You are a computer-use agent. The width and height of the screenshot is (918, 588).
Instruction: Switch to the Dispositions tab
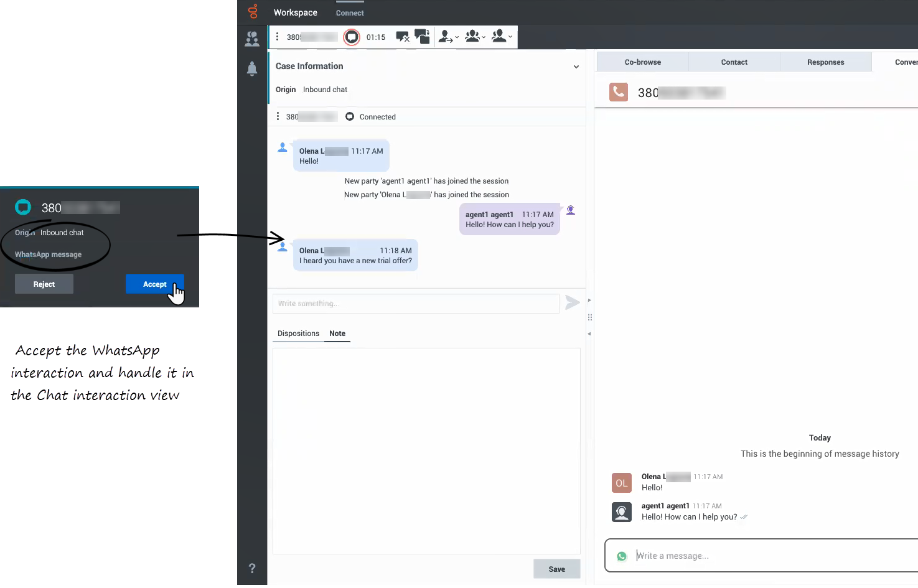coord(298,334)
